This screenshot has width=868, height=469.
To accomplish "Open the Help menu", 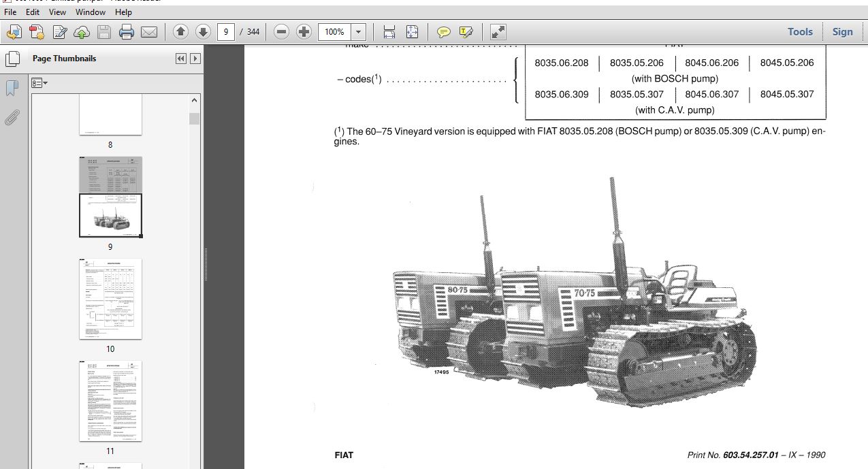I will [x=123, y=12].
